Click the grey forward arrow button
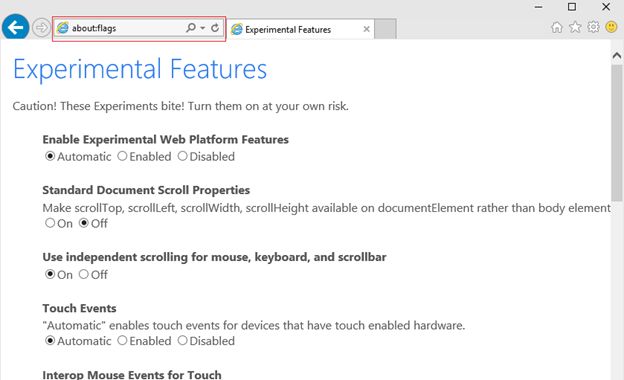This screenshot has width=624, height=380. (x=41, y=28)
